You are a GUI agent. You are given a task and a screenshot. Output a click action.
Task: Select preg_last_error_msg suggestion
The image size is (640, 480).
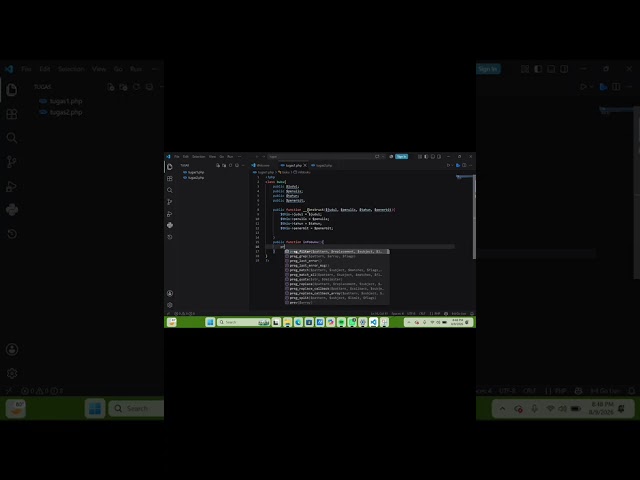(x=337, y=266)
